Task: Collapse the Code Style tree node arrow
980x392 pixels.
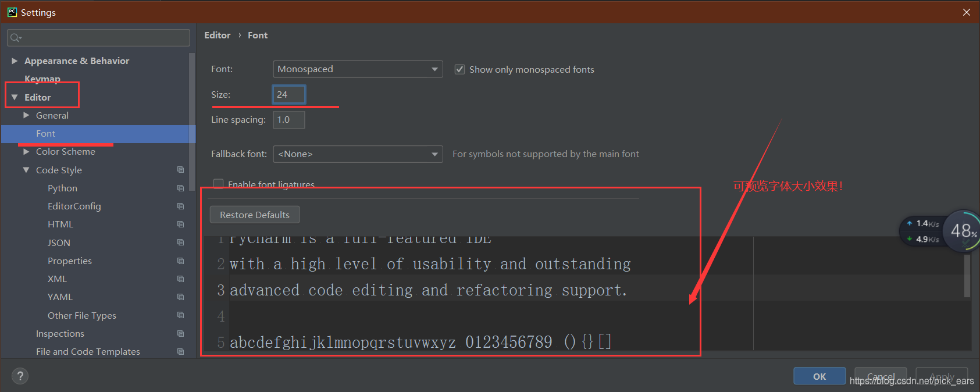Action: point(26,170)
